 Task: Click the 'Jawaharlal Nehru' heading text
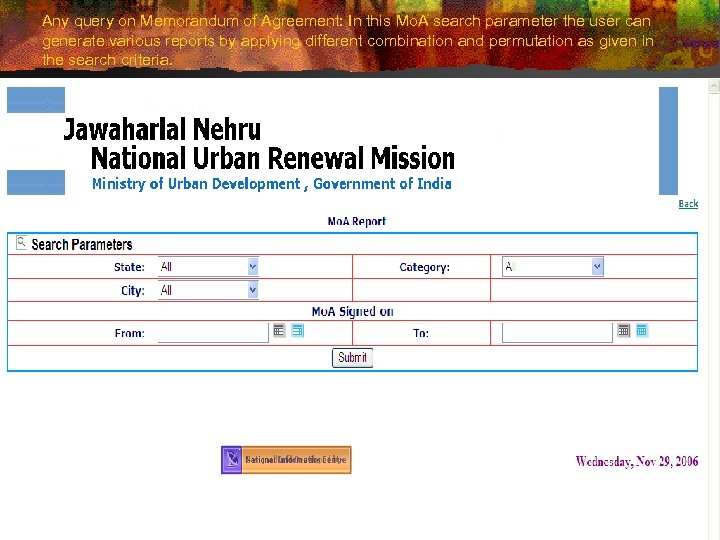[x=162, y=129]
